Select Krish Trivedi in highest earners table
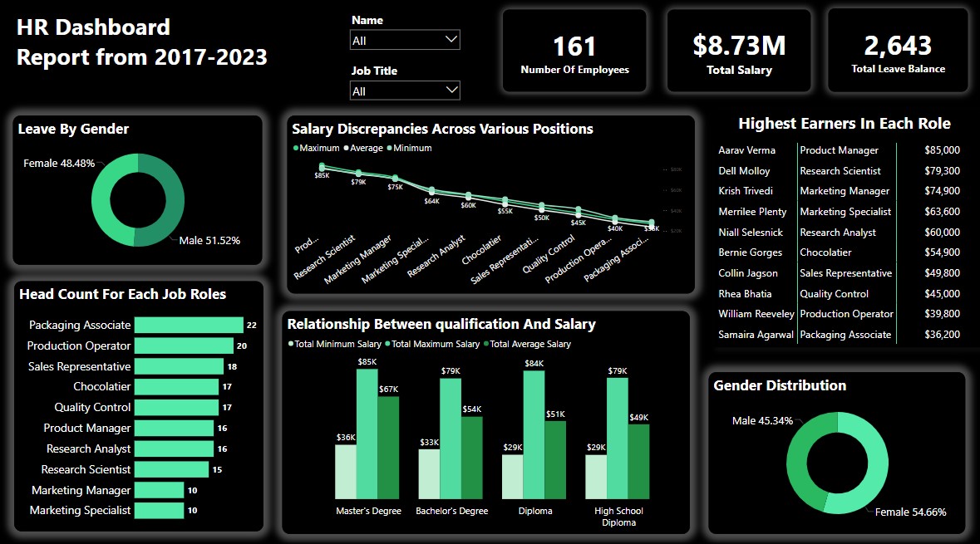 click(746, 190)
